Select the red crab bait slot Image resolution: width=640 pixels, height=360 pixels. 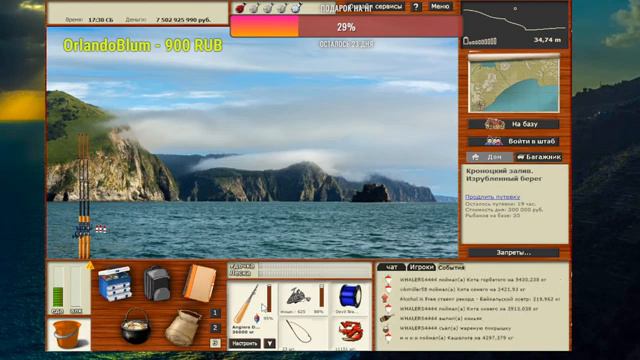point(350,334)
